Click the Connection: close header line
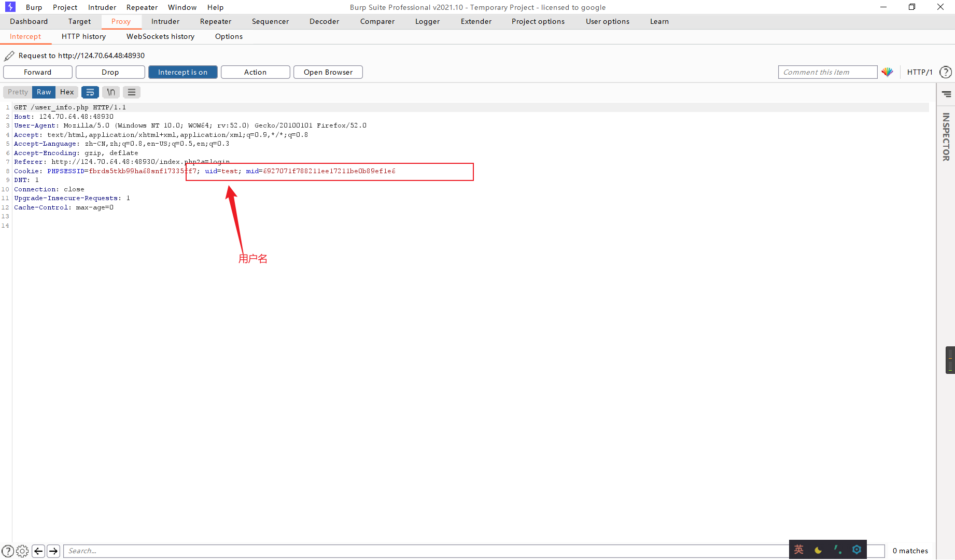 49,189
